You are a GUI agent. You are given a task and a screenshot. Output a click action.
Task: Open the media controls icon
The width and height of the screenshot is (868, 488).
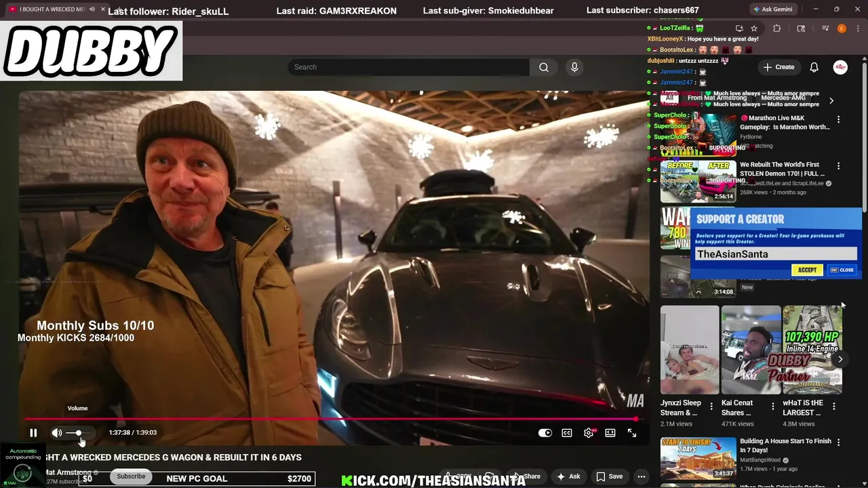[x=825, y=28]
